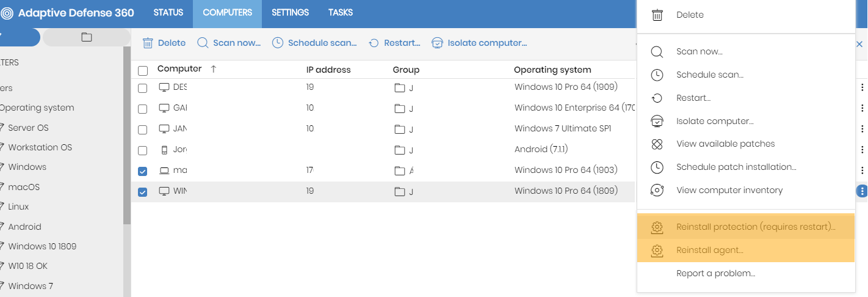Click group folder icon in JAN row
This screenshot has height=297, width=868.
(x=400, y=129)
